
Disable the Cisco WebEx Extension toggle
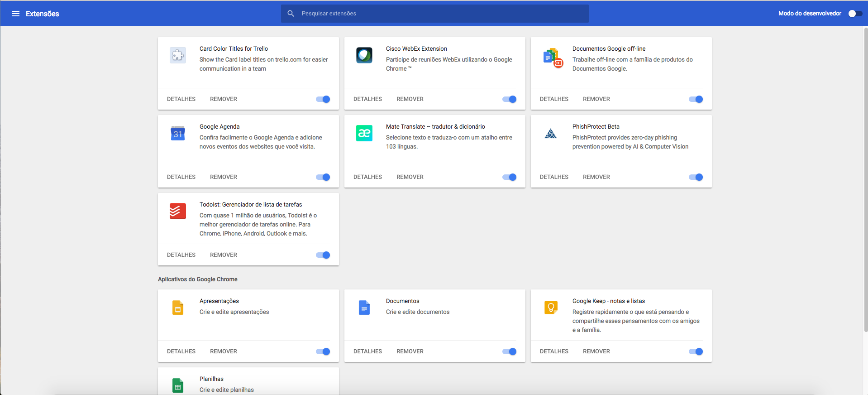pyautogui.click(x=510, y=99)
